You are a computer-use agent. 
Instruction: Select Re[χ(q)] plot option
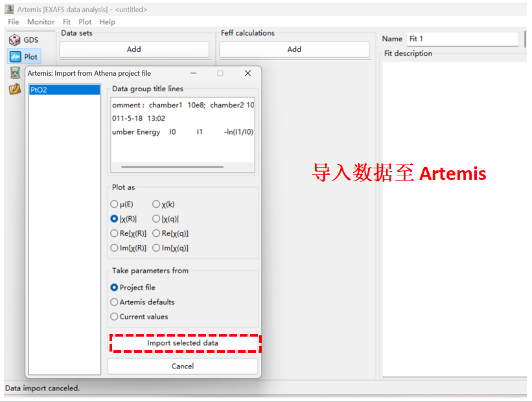point(170,234)
